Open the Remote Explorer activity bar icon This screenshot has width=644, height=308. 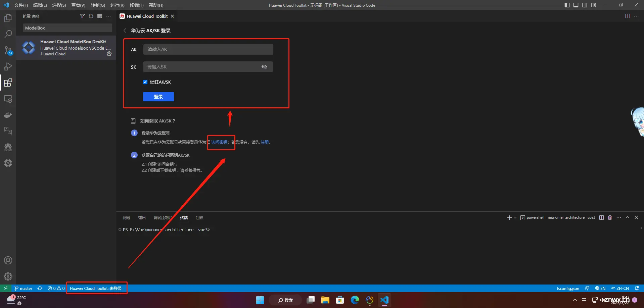[x=8, y=99]
